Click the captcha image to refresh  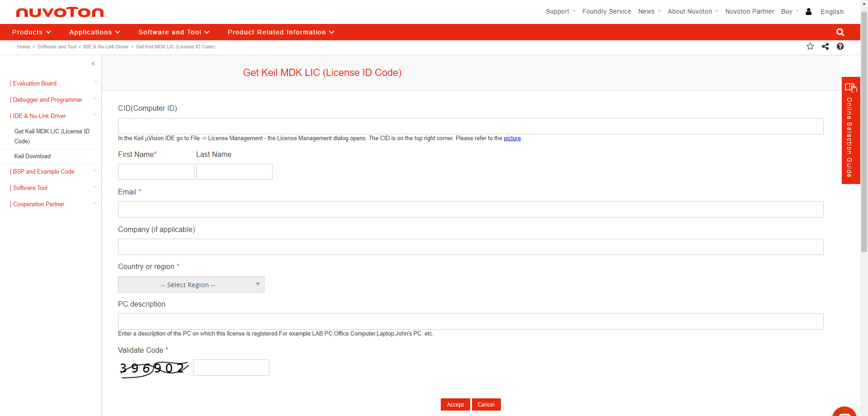pos(154,369)
